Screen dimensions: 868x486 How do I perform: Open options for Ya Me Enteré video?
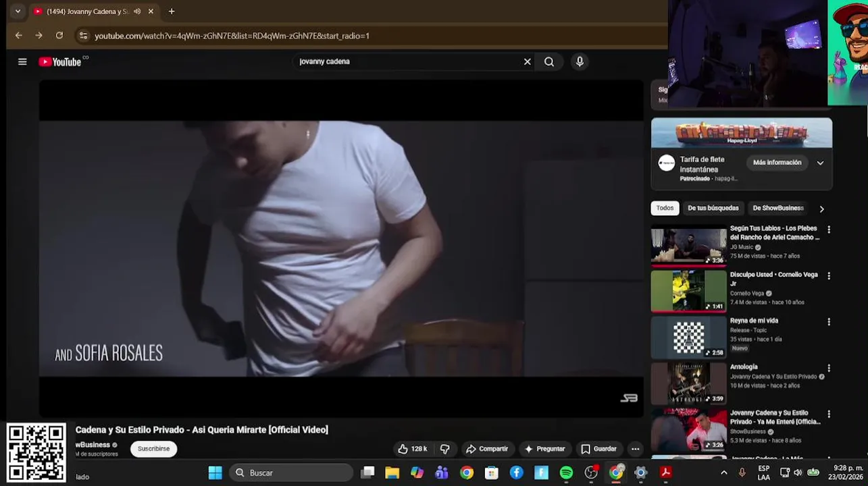[829, 414]
